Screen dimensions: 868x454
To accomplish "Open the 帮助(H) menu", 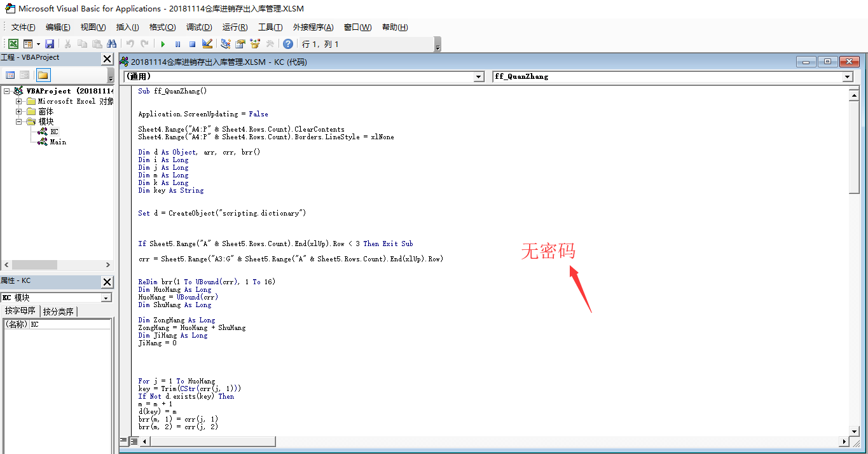I will [x=394, y=27].
